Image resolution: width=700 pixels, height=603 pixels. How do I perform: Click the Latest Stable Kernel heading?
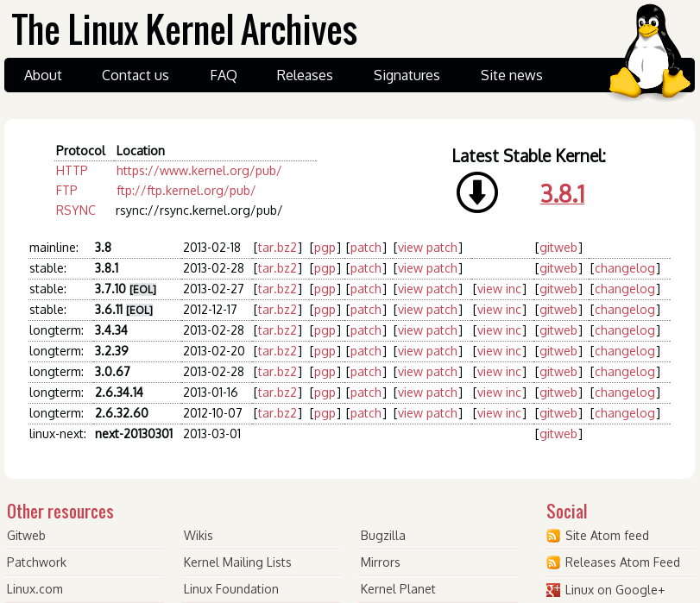[x=529, y=156]
